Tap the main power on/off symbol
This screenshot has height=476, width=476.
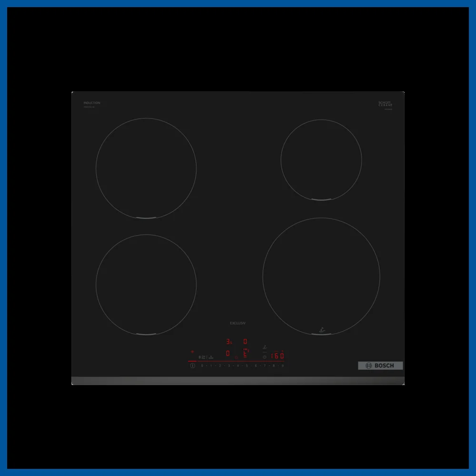click(192, 366)
